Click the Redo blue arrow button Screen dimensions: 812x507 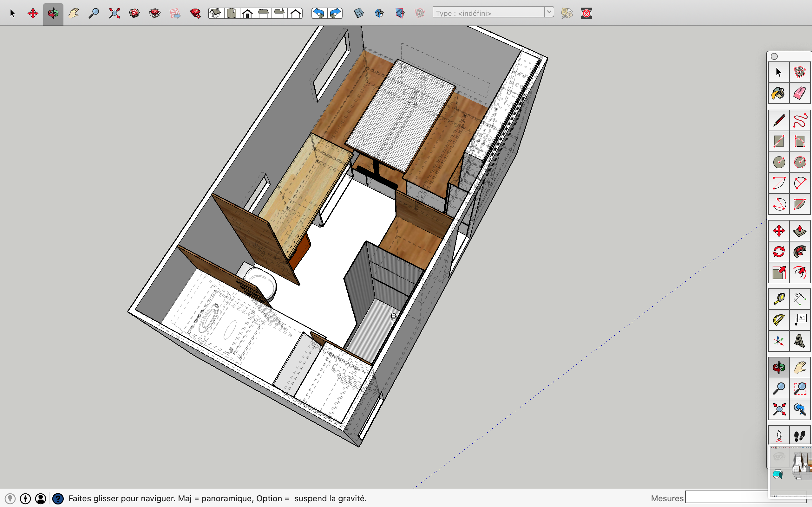[x=335, y=13]
